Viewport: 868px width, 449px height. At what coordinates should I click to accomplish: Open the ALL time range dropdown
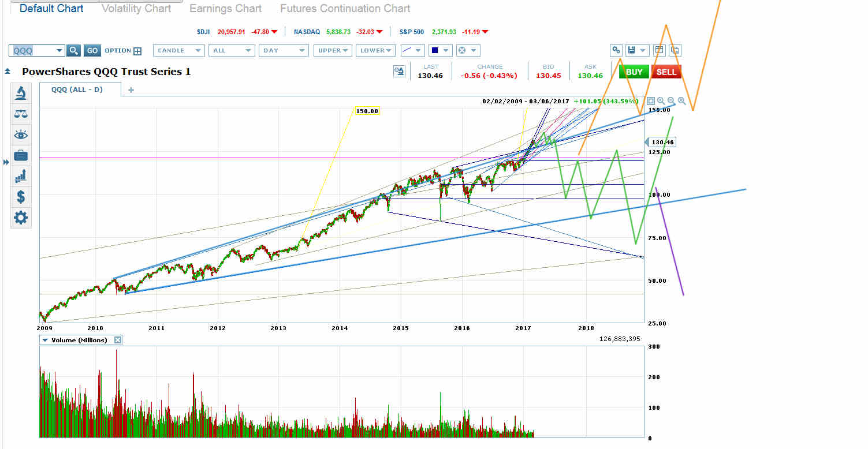click(232, 51)
